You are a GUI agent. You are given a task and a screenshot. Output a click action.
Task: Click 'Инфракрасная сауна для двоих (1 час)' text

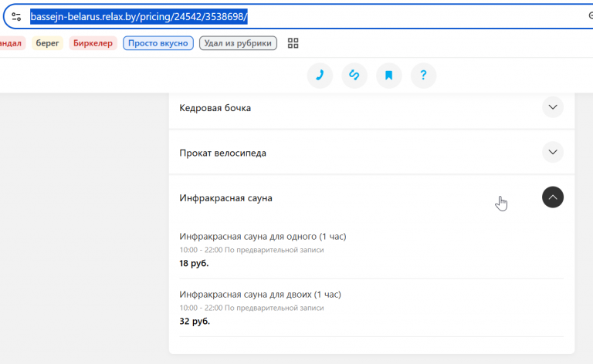coord(260,294)
